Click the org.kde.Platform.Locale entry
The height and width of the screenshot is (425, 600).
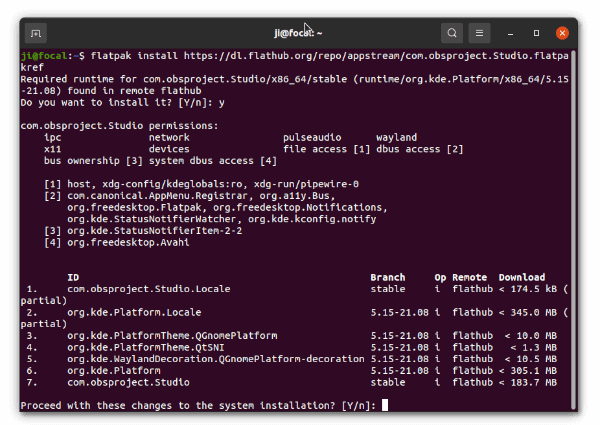coord(134,312)
